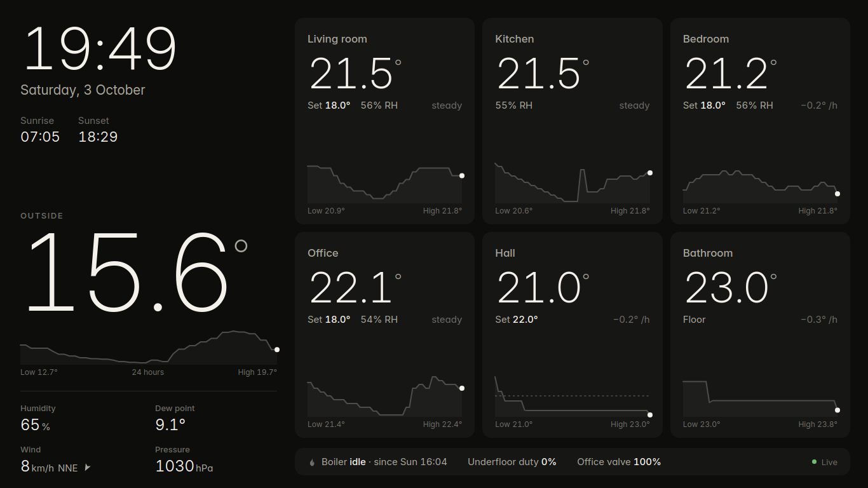Click the Bedroom 21.2° temperature reading

pos(731,74)
